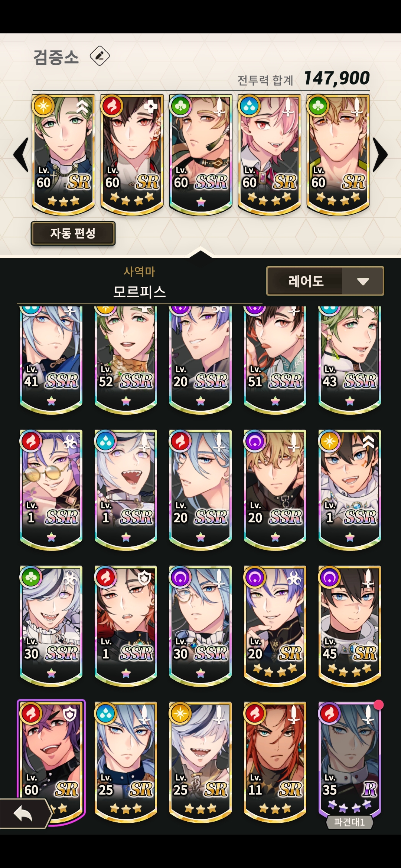Tap the 전투력 합계 147,900 total display
This screenshot has height=868, width=401.
tap(303, 78)
